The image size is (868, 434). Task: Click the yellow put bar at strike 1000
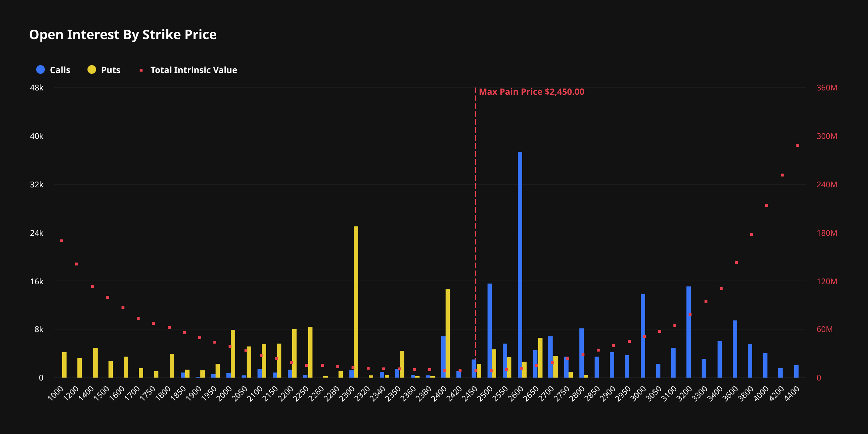[x=64, y=365]
